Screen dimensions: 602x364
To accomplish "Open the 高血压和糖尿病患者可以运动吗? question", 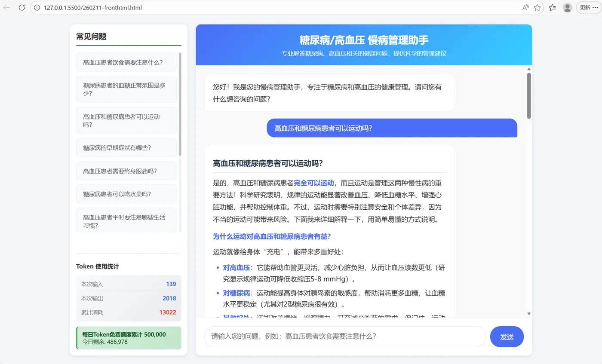I will tap(126, 120).
